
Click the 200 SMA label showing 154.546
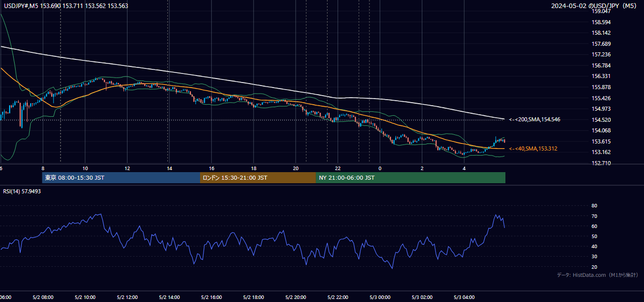tap(535, 120)
